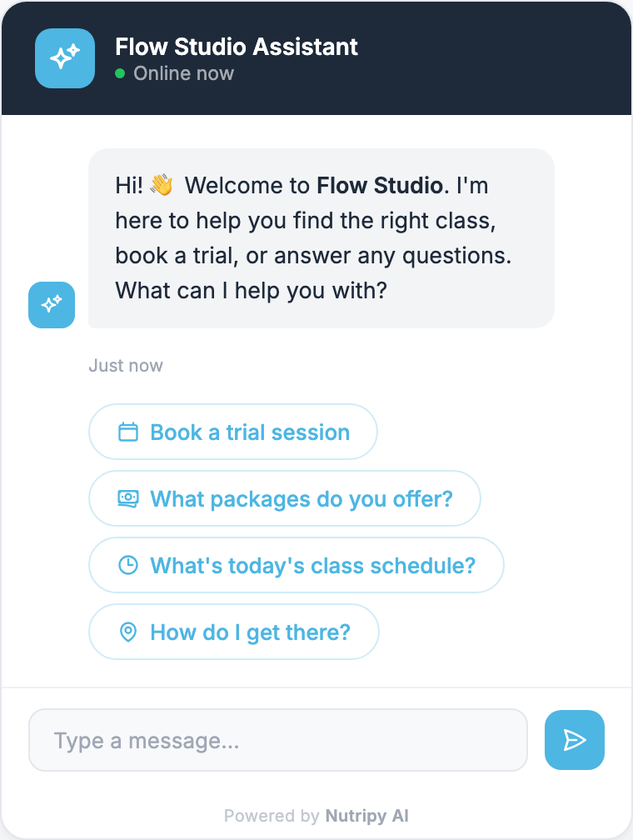Click the green online status dot
Screen dimensions: 633x840
point(122,74)
